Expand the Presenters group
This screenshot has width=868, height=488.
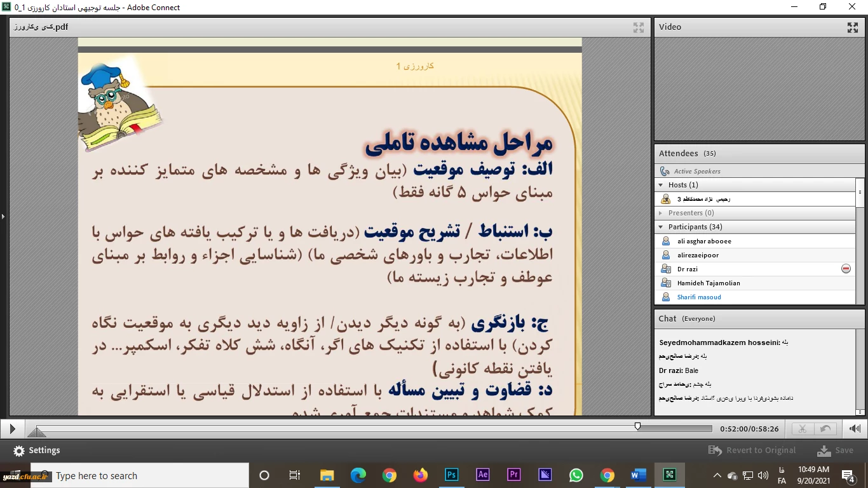661,213
